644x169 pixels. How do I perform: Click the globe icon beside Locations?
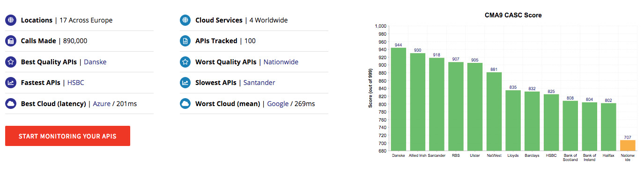click(x=11, y=20)
